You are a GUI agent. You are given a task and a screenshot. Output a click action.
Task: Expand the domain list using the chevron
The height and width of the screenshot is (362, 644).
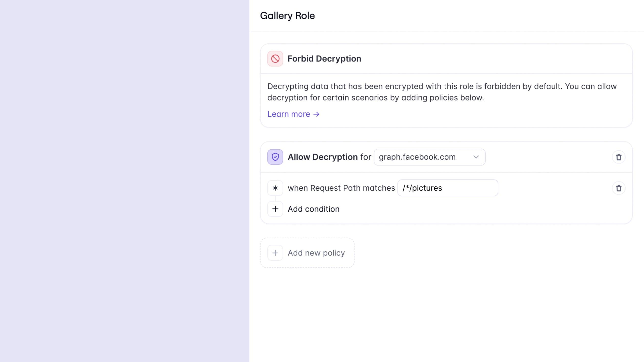476,157
